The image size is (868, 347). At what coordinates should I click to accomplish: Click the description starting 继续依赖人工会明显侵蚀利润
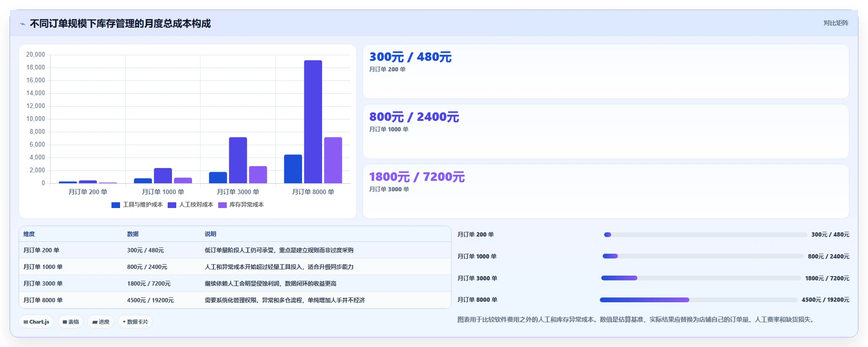click(x=271, y=284)
